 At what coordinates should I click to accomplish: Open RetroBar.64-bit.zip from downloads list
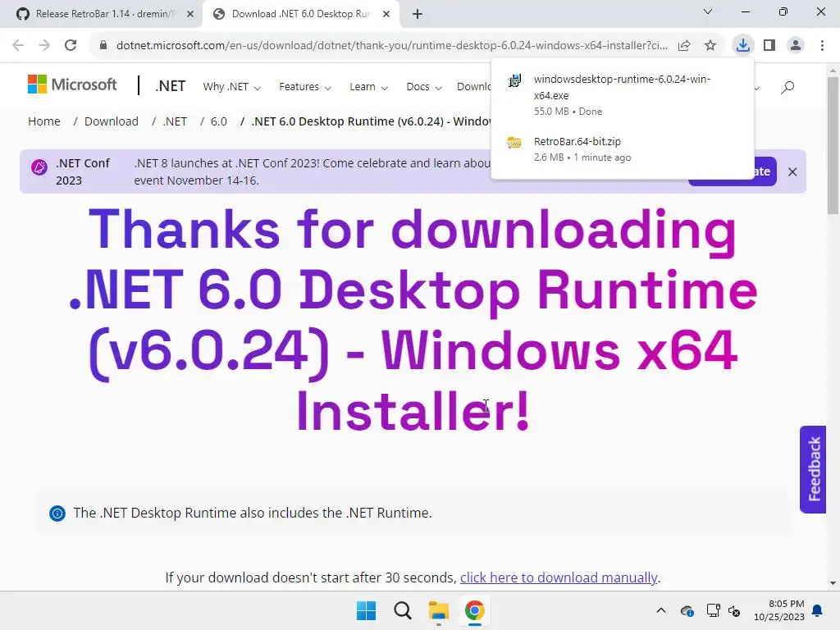[x=622, y=149]
